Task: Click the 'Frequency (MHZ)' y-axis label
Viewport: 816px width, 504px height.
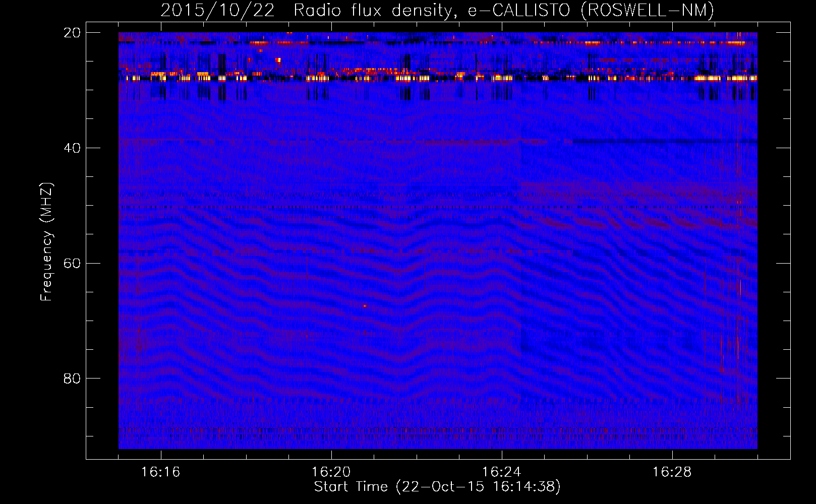Action: 46,242
